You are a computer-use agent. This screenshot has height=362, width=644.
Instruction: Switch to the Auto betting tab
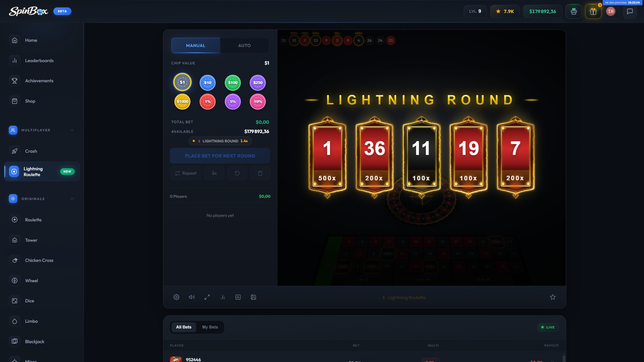(x=244, y=46)
